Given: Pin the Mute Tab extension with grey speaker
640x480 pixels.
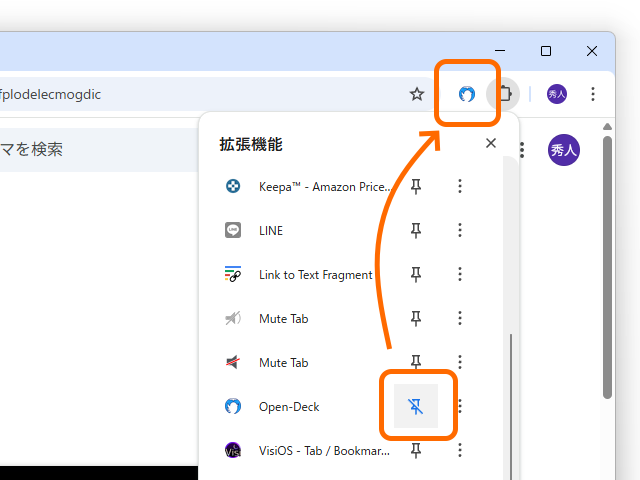Looking at the screenshot, I should [x=416, y=318].
